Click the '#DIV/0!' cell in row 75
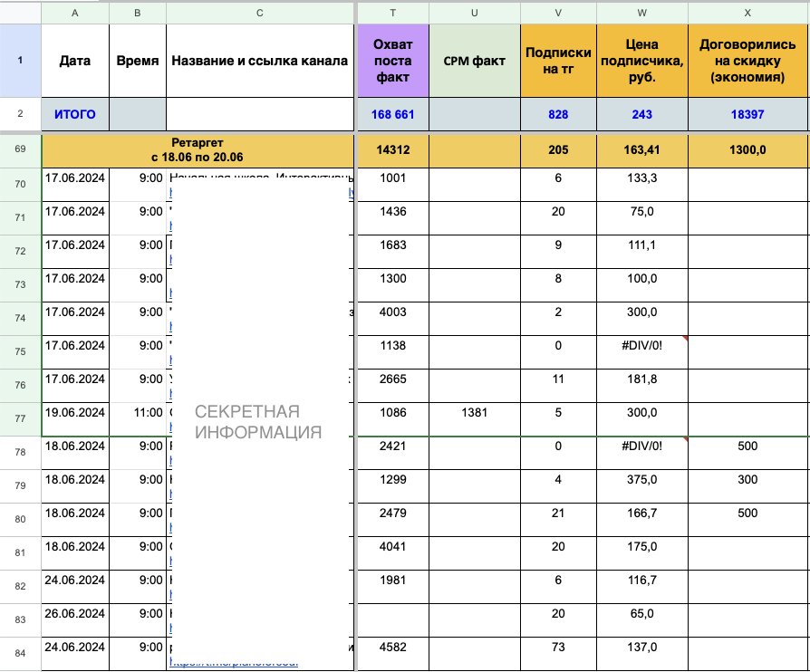The height and width of the screenshot is (672, 810). (642, 352)
